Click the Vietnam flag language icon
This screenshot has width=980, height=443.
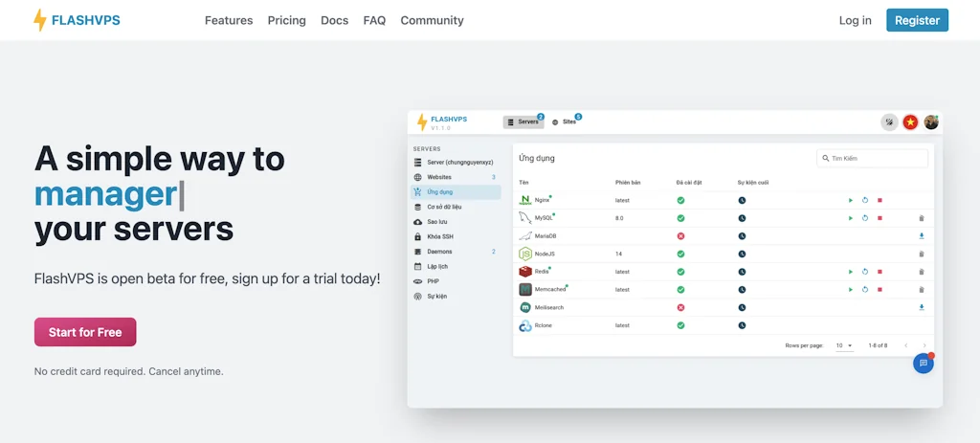point(911,122)
